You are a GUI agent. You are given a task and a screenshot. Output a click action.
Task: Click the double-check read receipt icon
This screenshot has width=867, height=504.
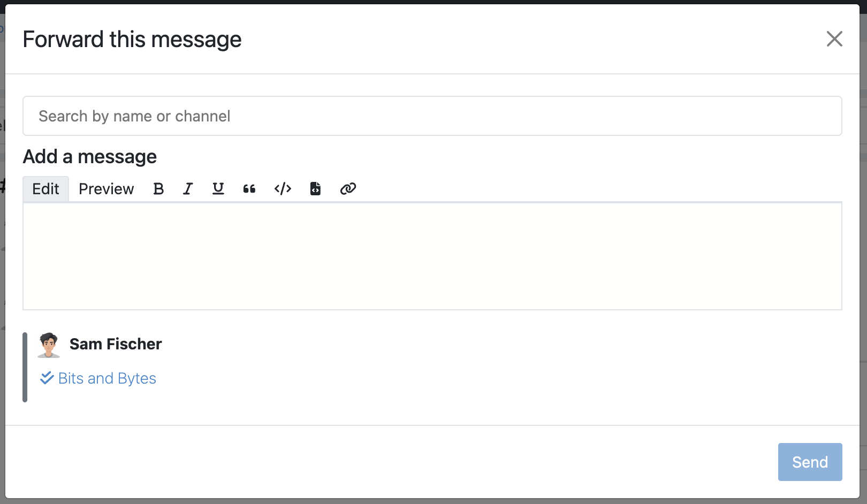(x=47, y=378)
